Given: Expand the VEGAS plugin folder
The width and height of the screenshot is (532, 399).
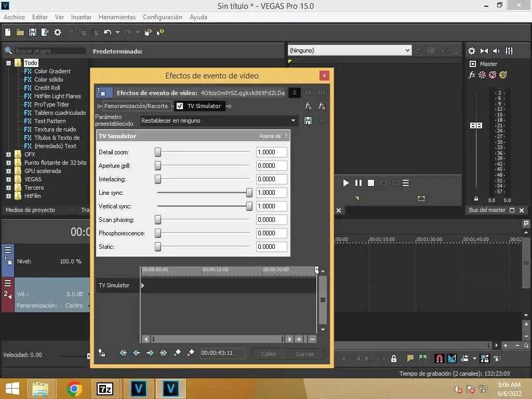Looking at the screenshot, I should [8, 179].
